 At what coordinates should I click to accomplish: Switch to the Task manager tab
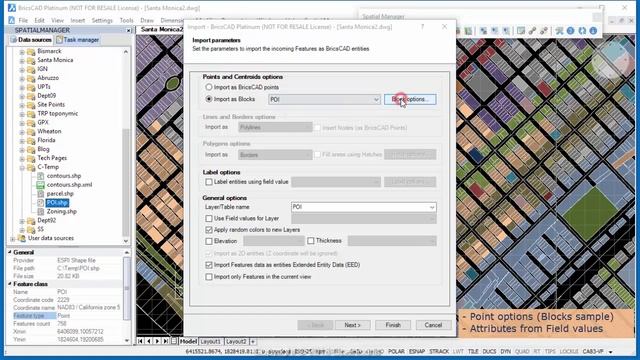78,40
